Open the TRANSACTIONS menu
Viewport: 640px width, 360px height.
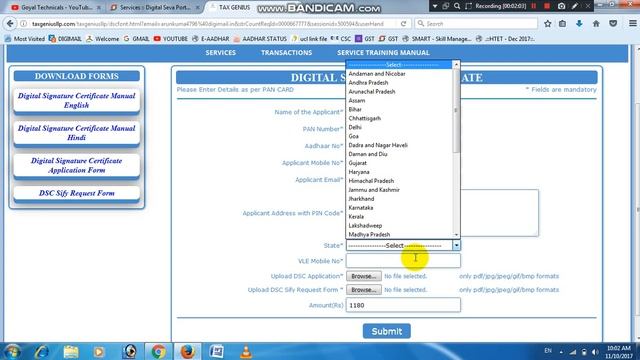287,53
